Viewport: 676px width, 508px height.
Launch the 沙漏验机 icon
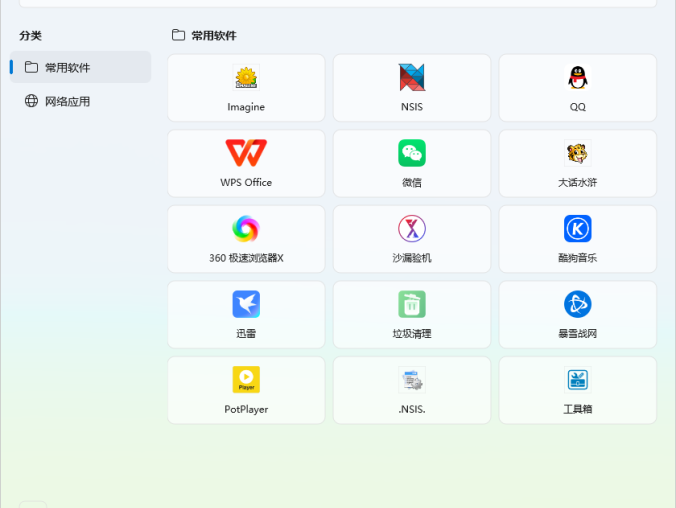(x=412, y=229)
